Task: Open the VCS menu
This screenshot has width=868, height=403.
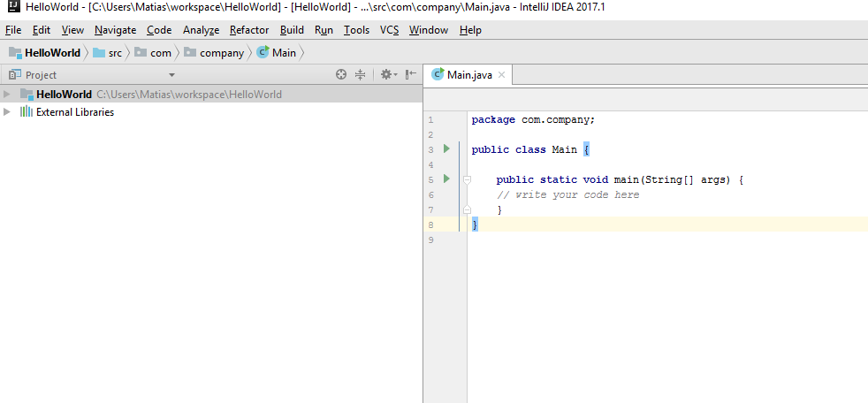Action: coord(389,30)
